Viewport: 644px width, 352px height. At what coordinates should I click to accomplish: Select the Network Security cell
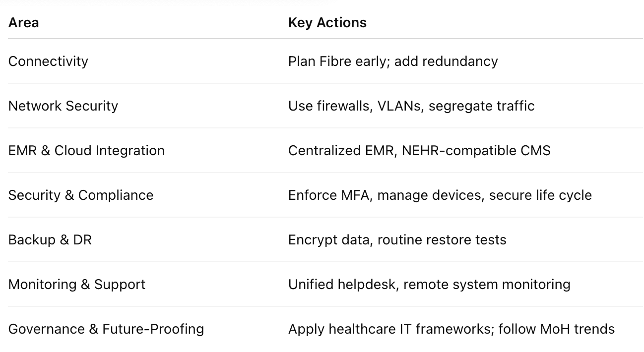pos(63,106)
